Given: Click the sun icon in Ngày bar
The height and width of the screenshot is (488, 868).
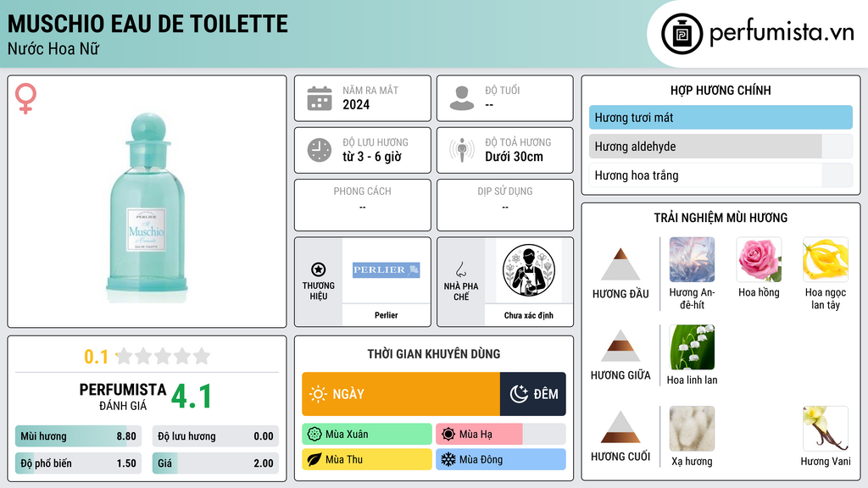Looking at the screenshot, I should (x=319, y=394).
